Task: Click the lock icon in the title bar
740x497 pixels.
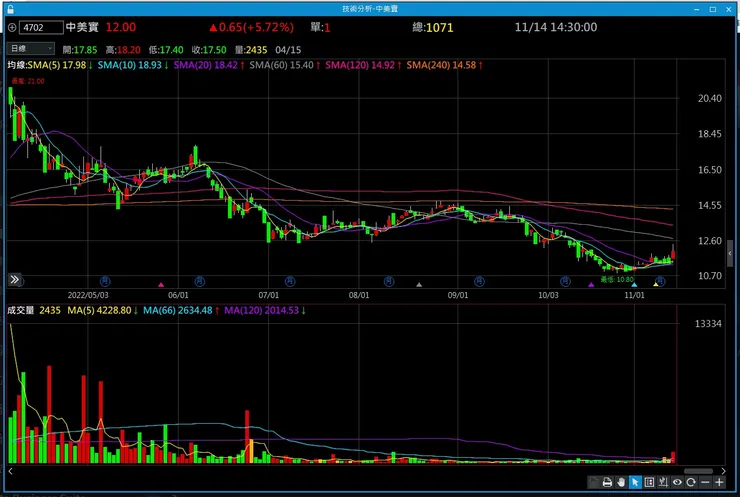Action: coord(10,8)
